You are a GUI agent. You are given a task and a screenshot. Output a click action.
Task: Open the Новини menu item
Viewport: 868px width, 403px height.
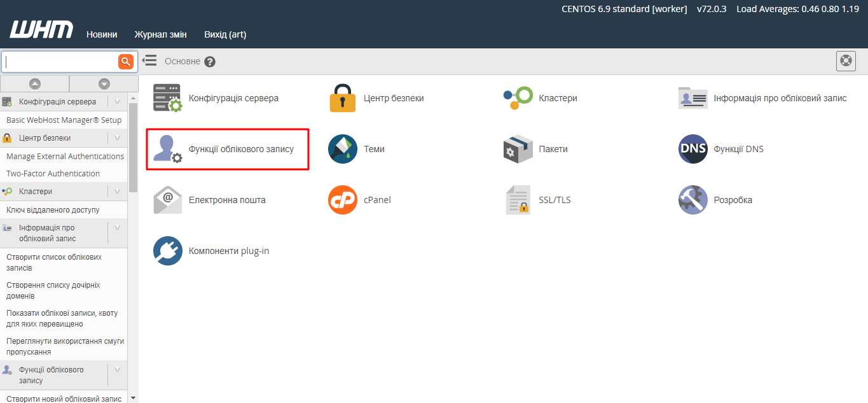[102, 34]
